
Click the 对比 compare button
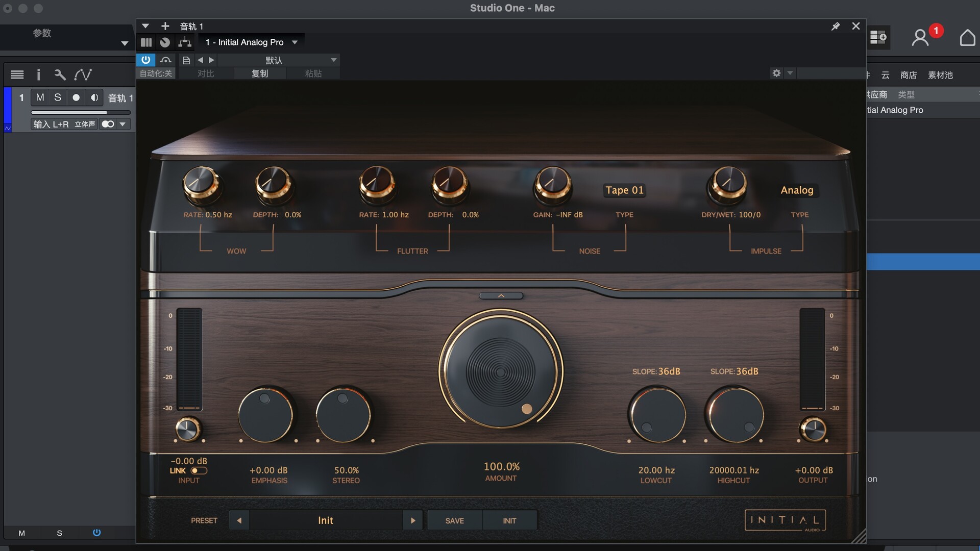click(206, 73)
